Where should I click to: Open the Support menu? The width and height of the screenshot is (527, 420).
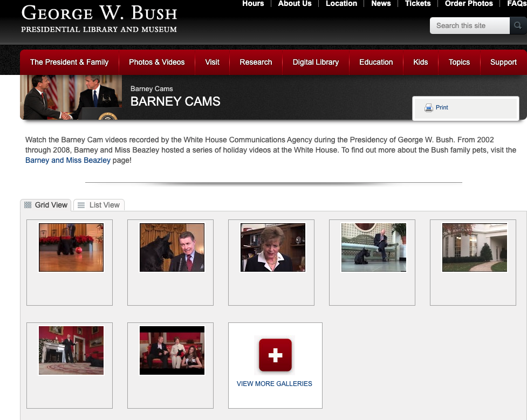point(503,62)
